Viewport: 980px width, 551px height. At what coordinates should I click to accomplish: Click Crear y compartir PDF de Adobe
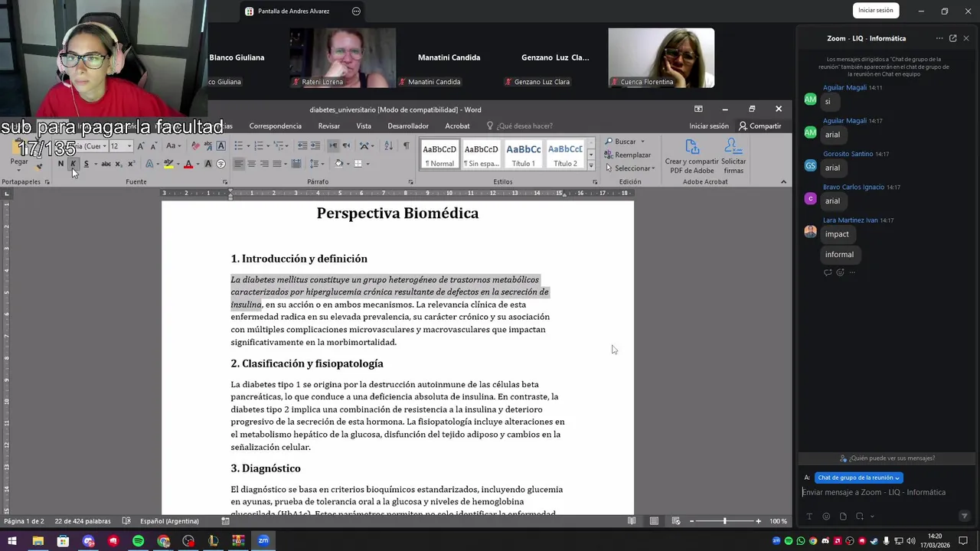691,156
